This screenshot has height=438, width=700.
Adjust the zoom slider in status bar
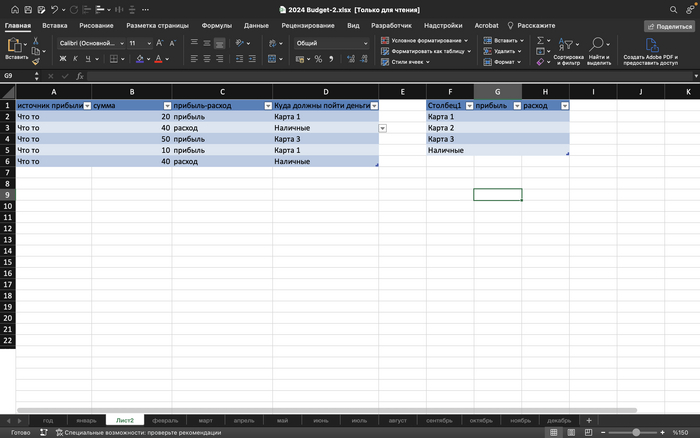pos(636,432)
